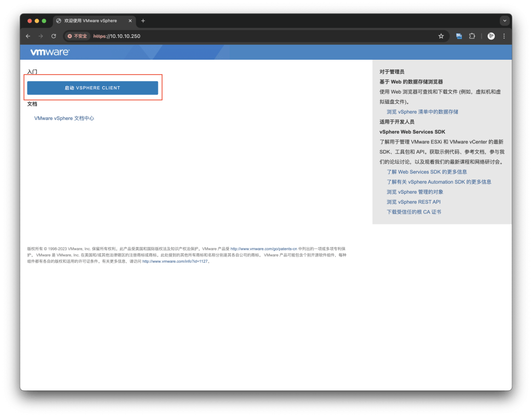Select the 欢迎使用 VMware vSphere tab
Viewport: 532px width, 417px height.
click(x=95, y=21)
